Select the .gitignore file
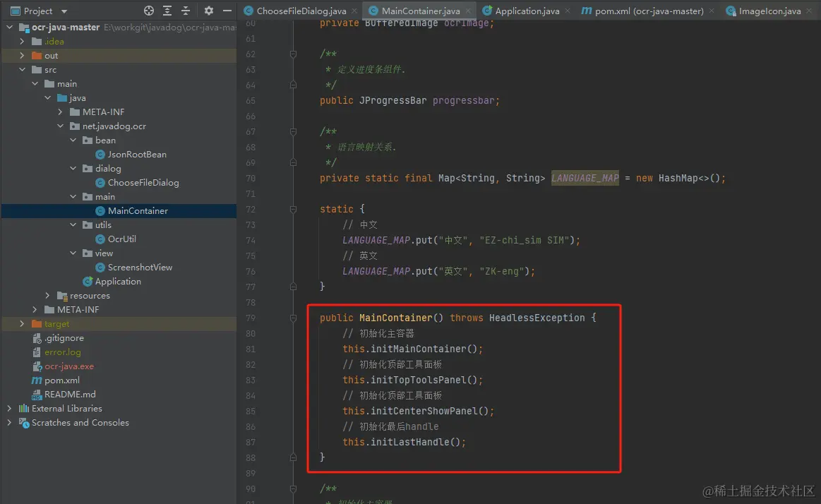 coord(64,338)
